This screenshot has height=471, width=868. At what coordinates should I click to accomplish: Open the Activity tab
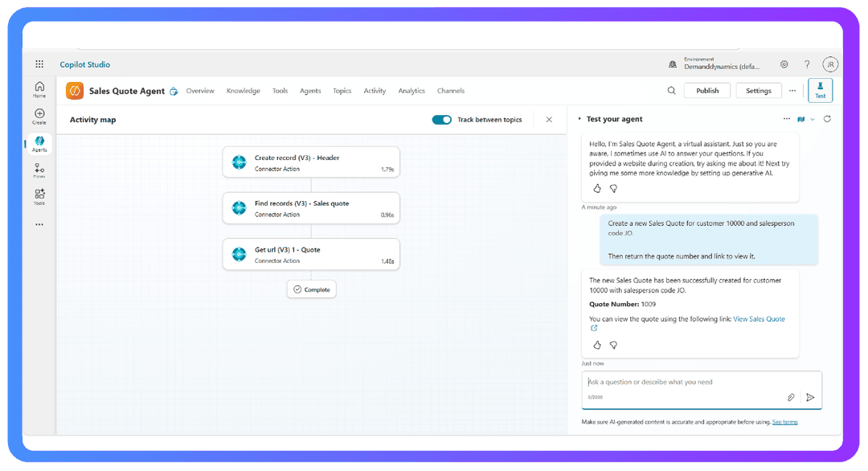click(x=375, y=91)
